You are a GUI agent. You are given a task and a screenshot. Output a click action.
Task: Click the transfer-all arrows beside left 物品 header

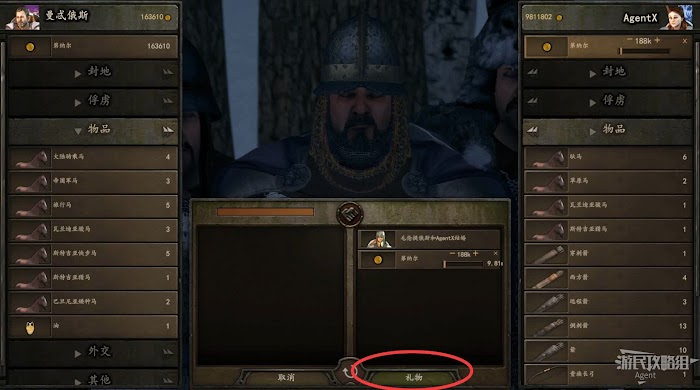coord(168,130)
